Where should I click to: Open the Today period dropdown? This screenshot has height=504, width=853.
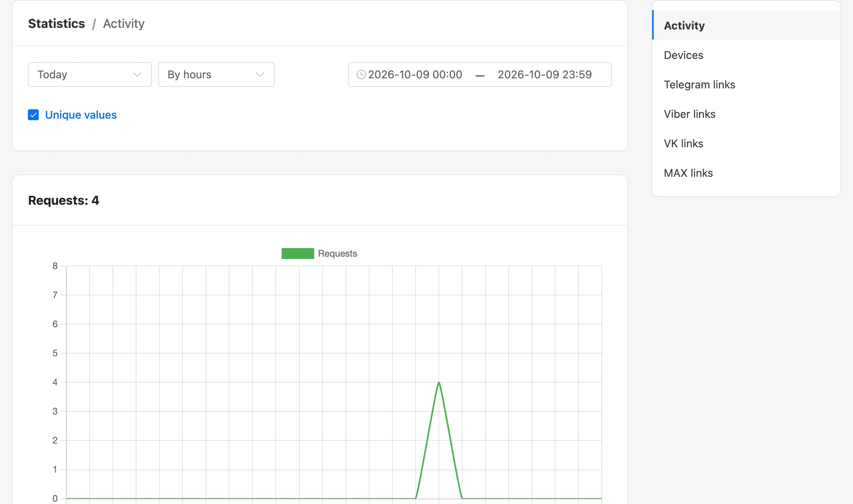pyautogui.click(x=90, y=74)
